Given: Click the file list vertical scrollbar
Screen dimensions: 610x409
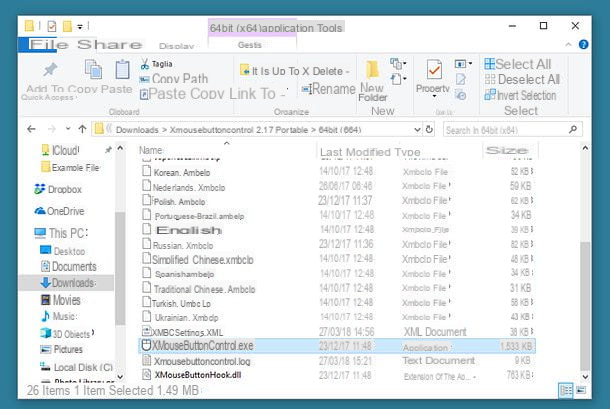Looking at the screenshot, I should click(x=585, y=306).
